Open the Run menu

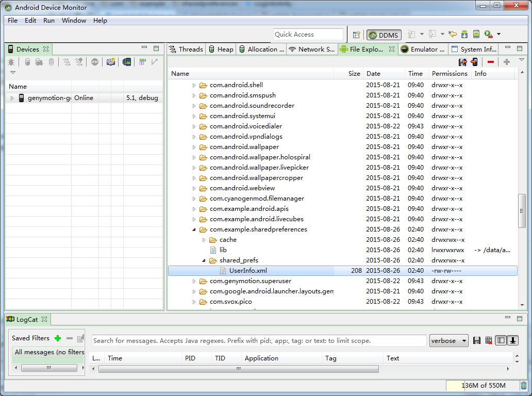49,20
